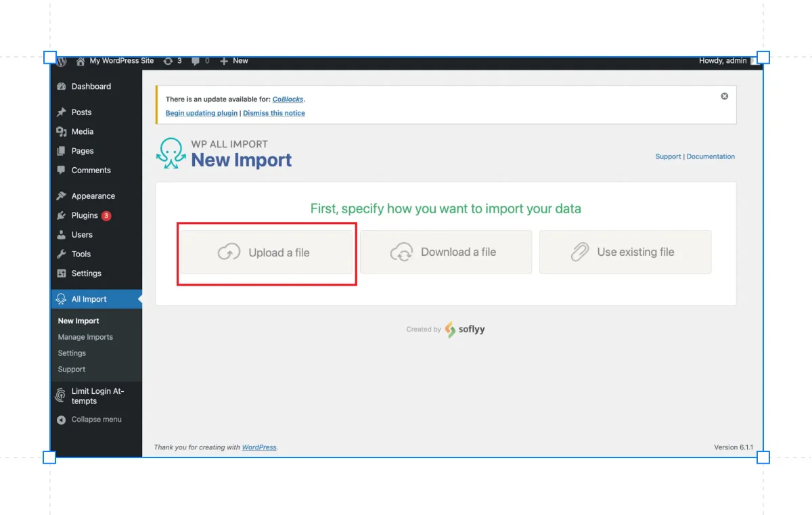The width and height of the screenshot is (812, 515).
Task: Click the Media library icon
Action: pyautogui.click(x=61, y=132)
